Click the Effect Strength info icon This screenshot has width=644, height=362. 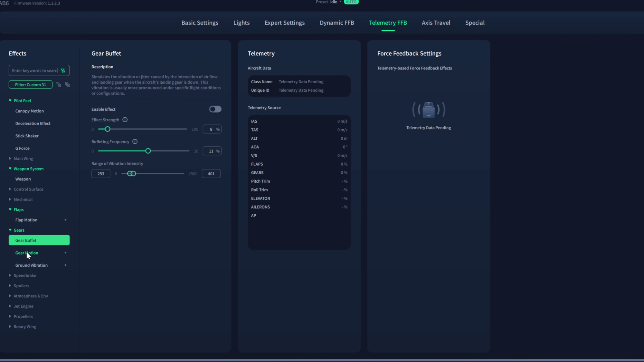click(125, 120)
